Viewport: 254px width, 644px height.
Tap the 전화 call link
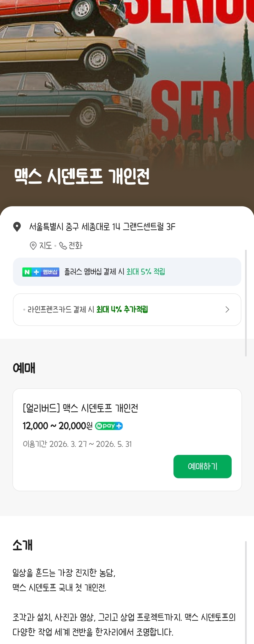pos(76,246)
